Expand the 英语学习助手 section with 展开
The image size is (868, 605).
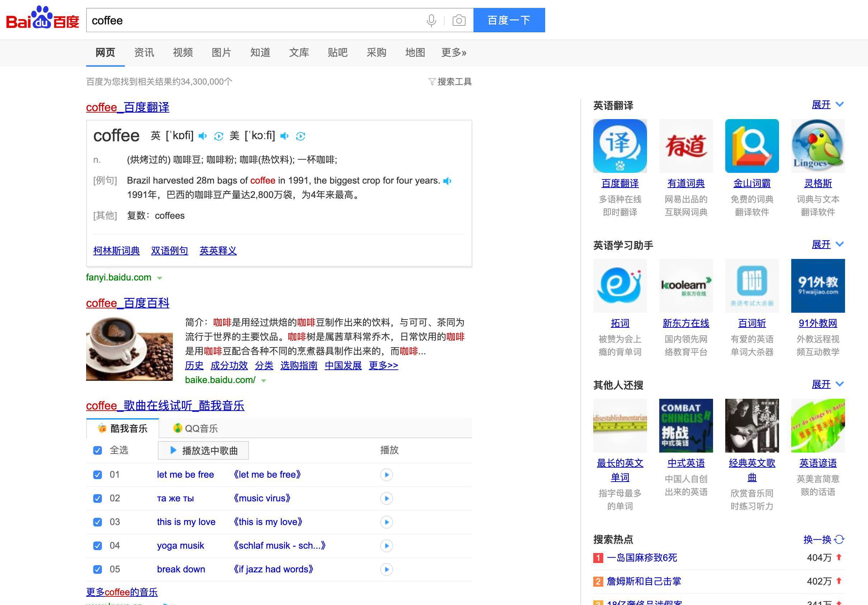coord(827,245)
